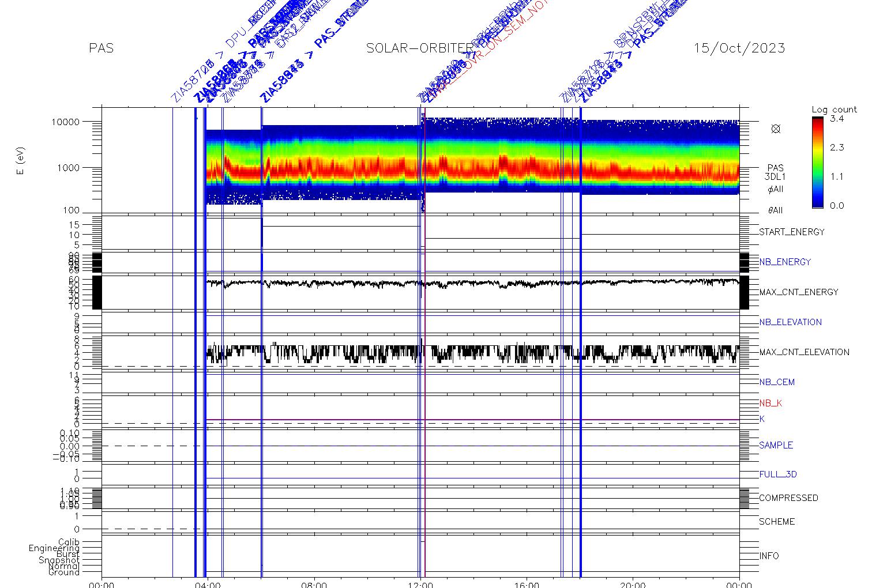Click the 'Log count' color bar title
The image size is (872, 588).
tap(835, 110)
